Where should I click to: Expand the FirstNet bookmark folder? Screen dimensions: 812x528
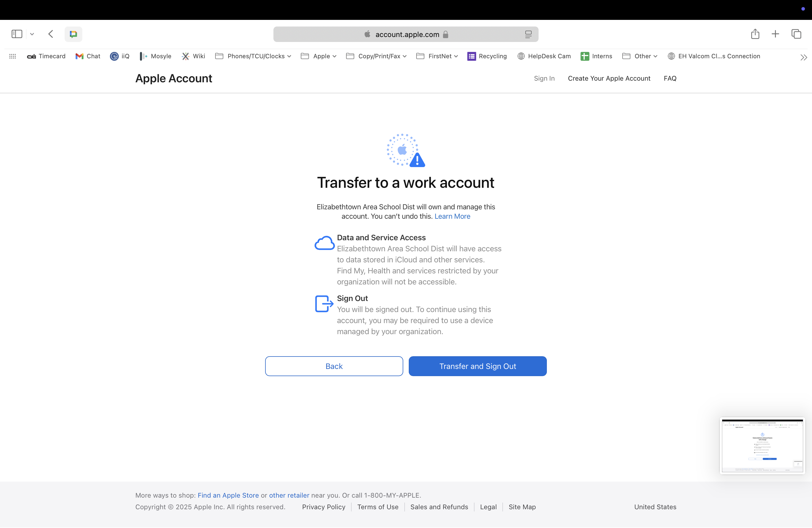(437, 56)
